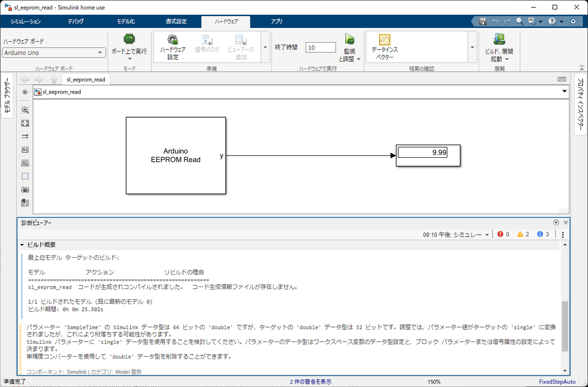588x387 pixels.
Task: Click the warnings count indicator
Action: pyautogui.click(x=523, y=235)
